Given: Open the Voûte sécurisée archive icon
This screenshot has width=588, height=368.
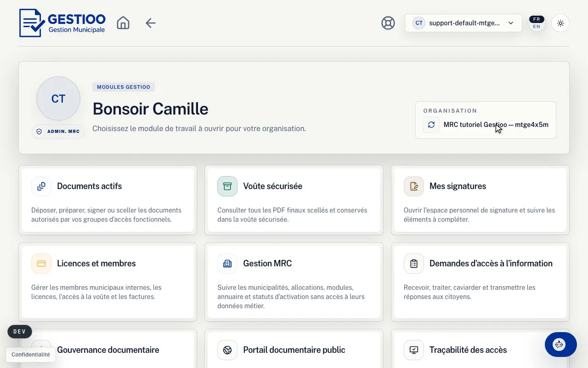Looking at the screenshot, I should (x=227, y=186).
